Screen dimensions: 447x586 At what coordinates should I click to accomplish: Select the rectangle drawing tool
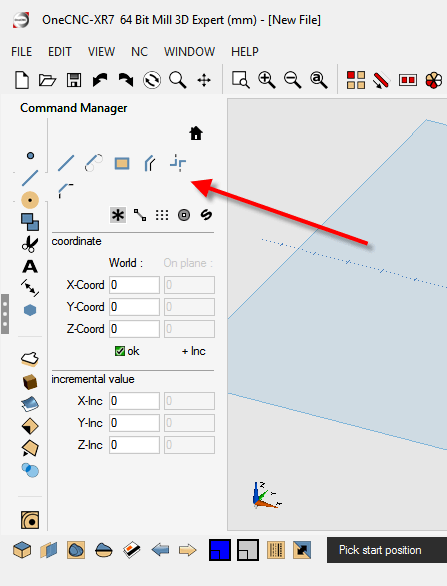click(x=122, y=163)
